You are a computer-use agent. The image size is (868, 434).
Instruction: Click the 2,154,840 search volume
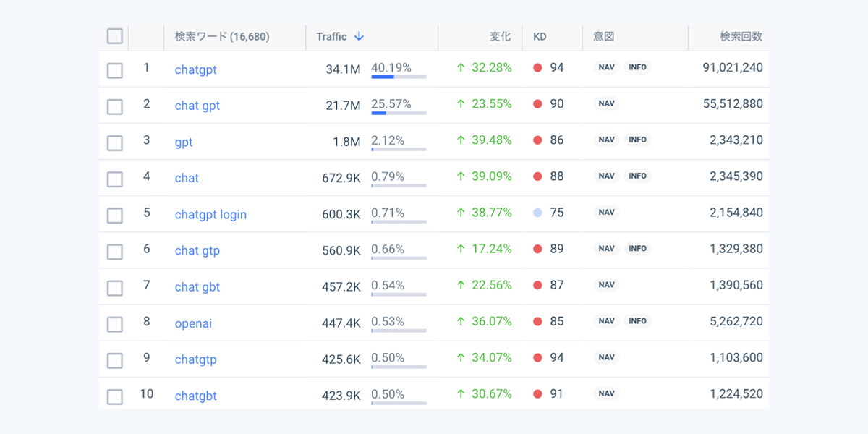736,212
